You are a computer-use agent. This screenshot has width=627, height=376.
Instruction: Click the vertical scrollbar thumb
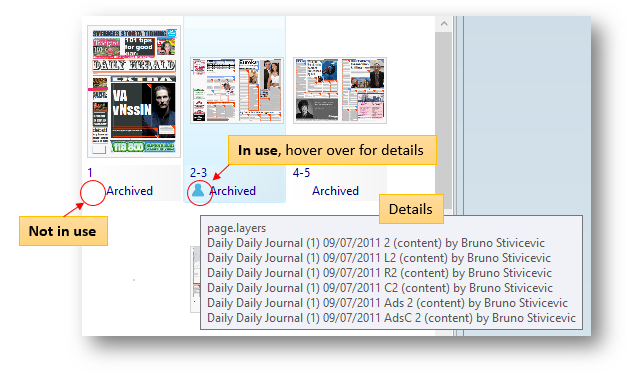444,120
